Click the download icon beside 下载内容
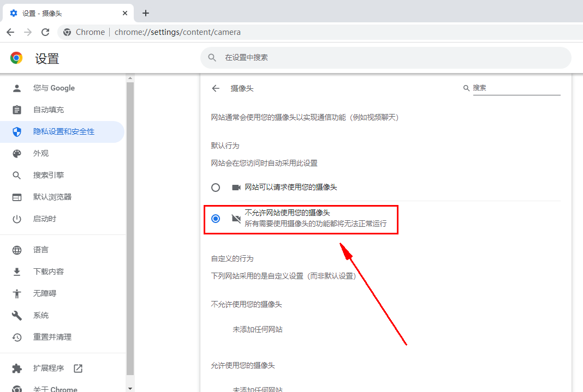The width and height of the screenshot is (583, 392). click(x=17, y=272)
